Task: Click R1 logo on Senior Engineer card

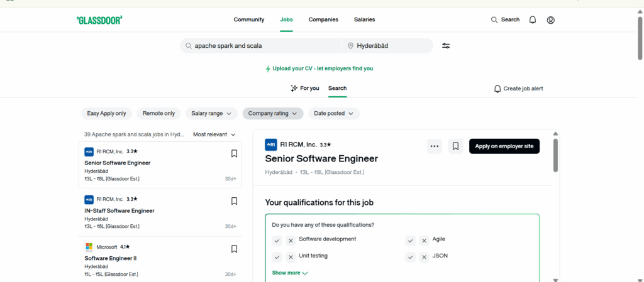Action: (x=89, y=151)
